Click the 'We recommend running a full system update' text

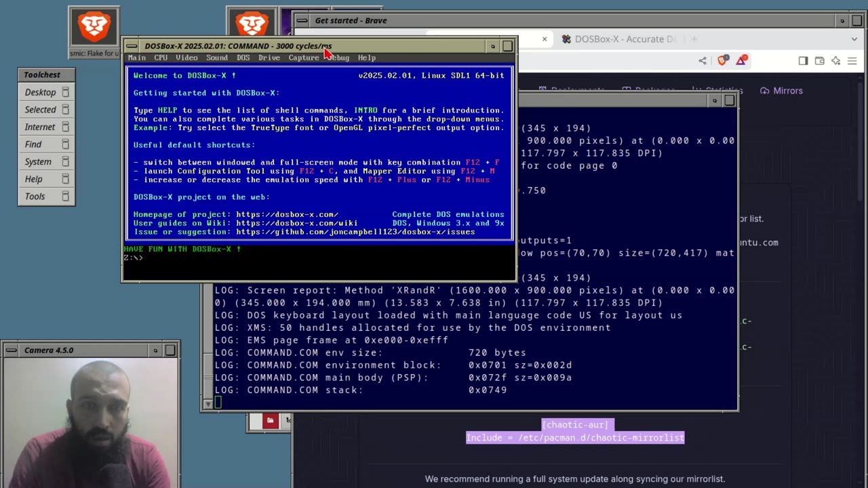point(575,479)
